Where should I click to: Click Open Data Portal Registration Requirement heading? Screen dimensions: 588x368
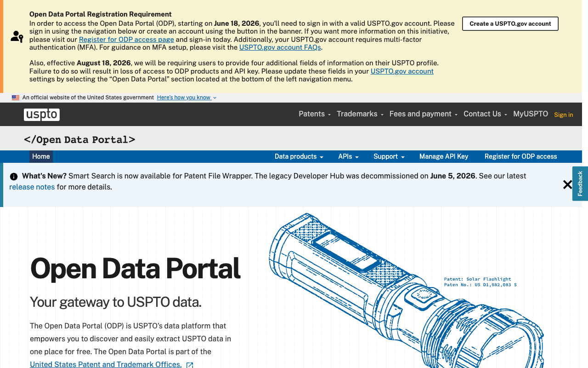pyautogui.click(x=101, y=14)
